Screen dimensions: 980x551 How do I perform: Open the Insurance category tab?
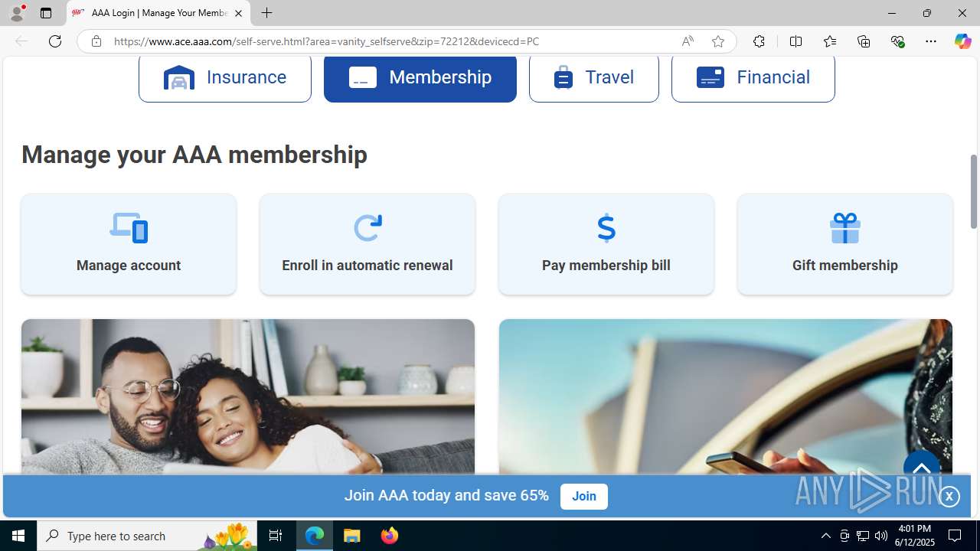click(x=224, y=78)
